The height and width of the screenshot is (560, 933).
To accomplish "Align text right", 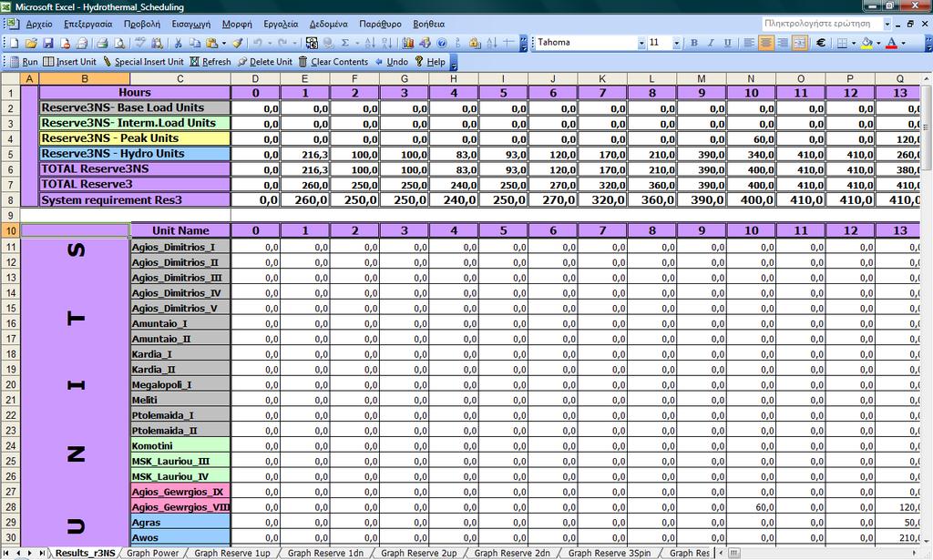I will click(x=783, y=43).
